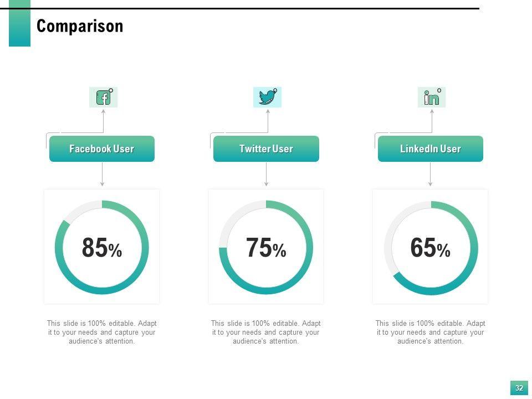Screen dimensions: 532x399
Task: Click the 65% figure in LinkedIn chart
Action: (430, 248)
